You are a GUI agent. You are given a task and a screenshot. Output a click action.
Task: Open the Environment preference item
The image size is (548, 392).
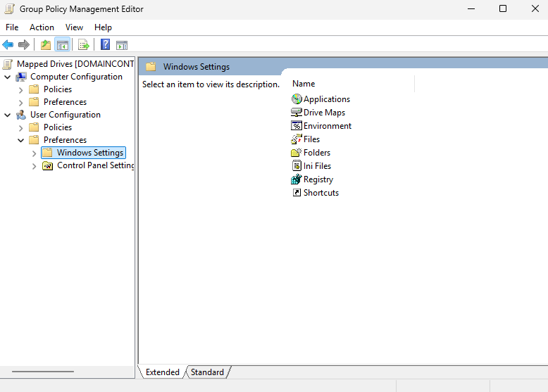point(327,126)
